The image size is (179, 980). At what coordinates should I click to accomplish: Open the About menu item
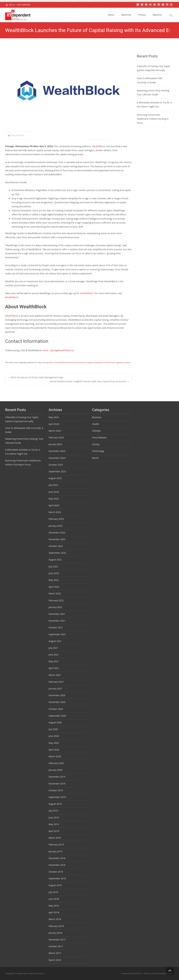[x=111, y=15]
